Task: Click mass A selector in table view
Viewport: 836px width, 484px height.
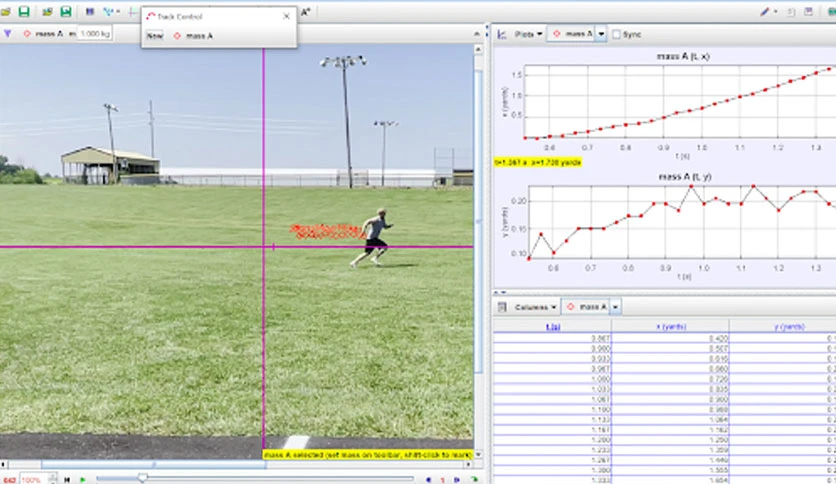Action: pos(586,307)
